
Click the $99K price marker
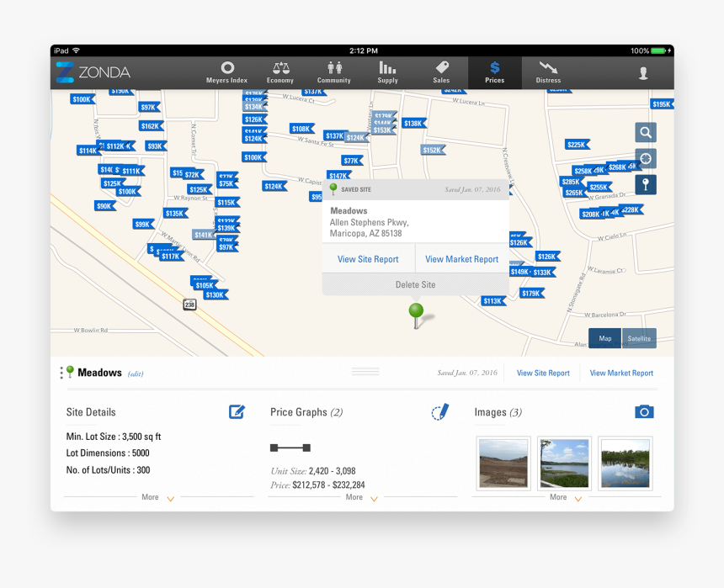coord(143,225)
